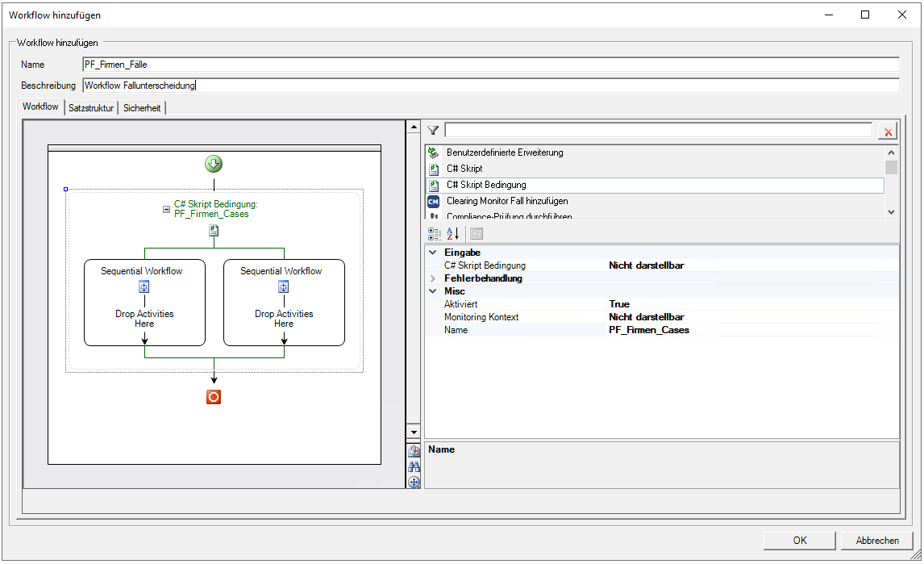Click the Nicht darstellbar value for Monitoring Kontext

pyautogui.click(x=647, y=317)
